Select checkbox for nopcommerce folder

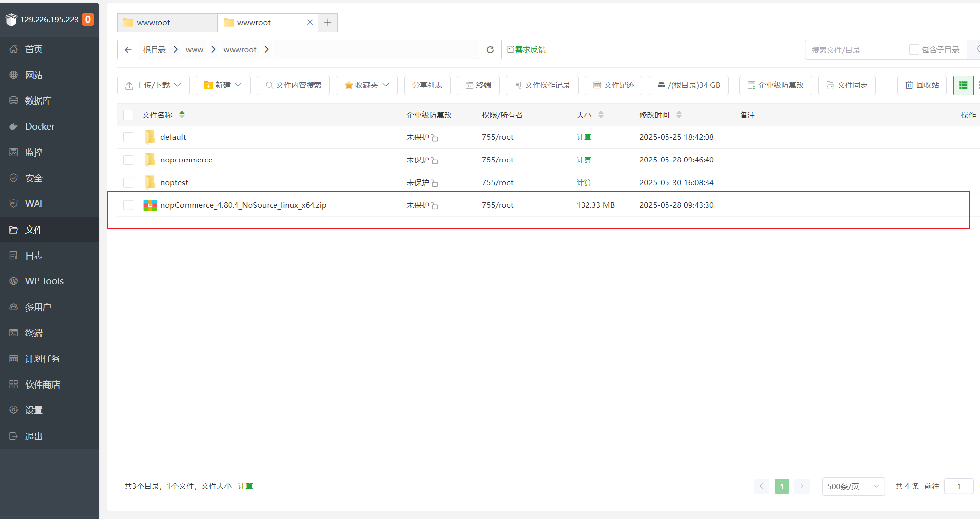[x=128, y=160]
